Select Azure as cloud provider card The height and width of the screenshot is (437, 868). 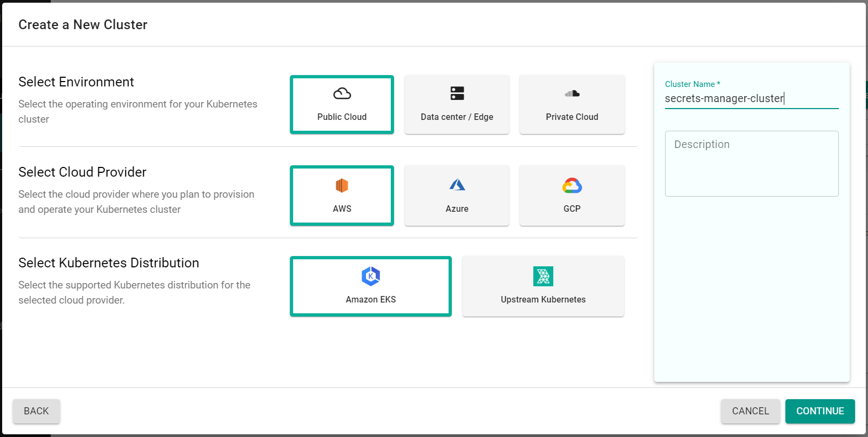tap(457, 196)
